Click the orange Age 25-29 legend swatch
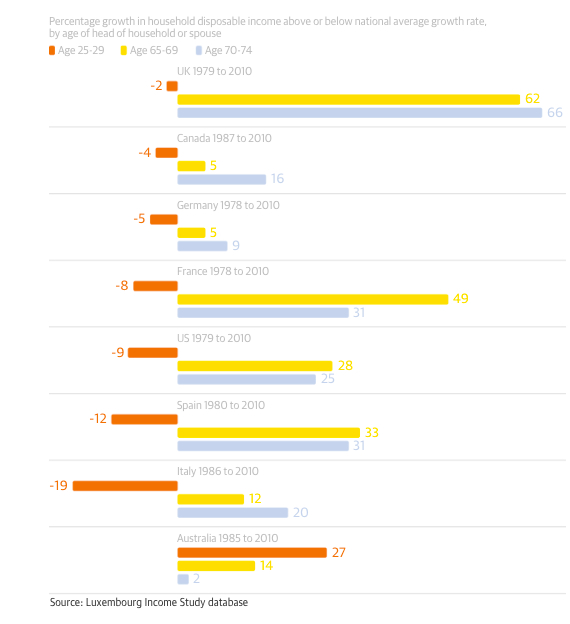This screenshot has height=624, width=570. click(x=52, y=51)
